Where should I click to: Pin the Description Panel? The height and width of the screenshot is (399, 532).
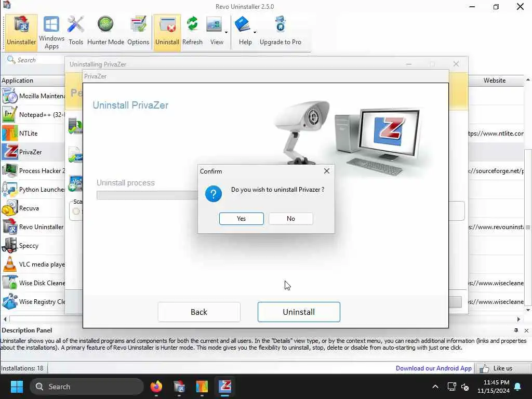516,330
